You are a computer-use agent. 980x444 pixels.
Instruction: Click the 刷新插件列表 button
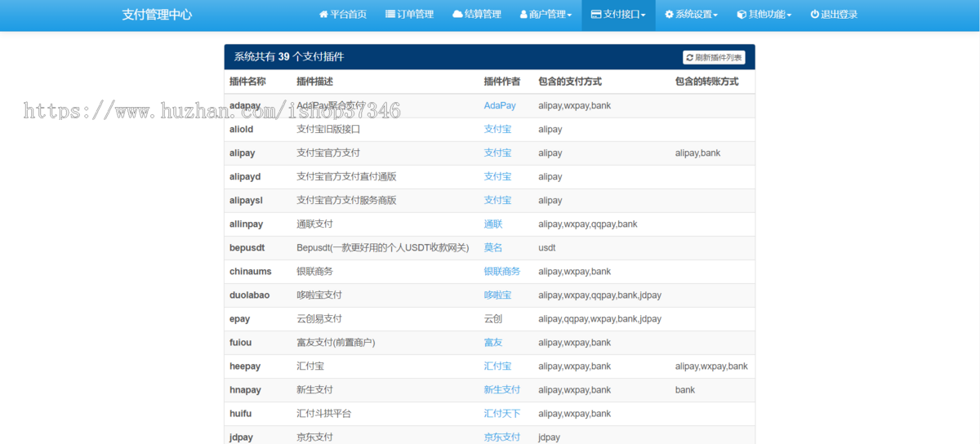[x=714, y=57]
